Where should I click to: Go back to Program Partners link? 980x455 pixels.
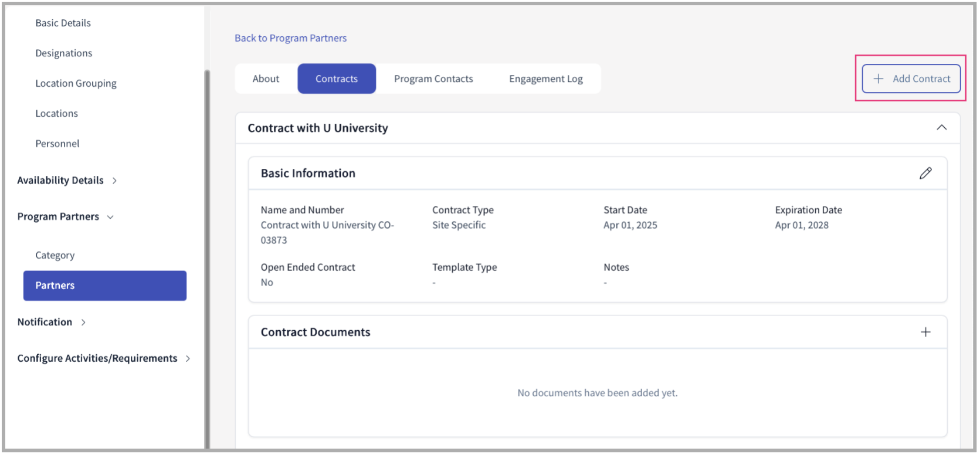[290, 38]
